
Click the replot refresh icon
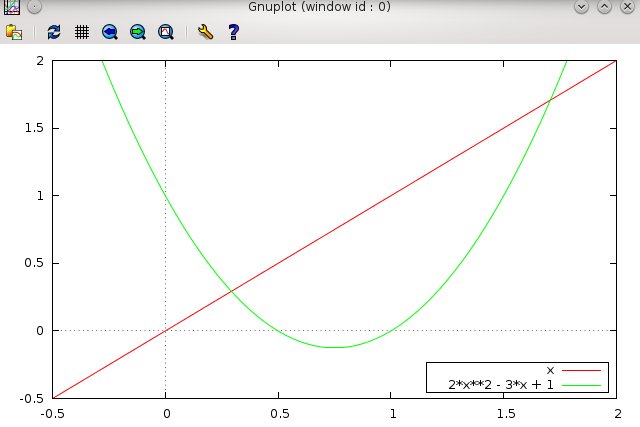[54, 32]
